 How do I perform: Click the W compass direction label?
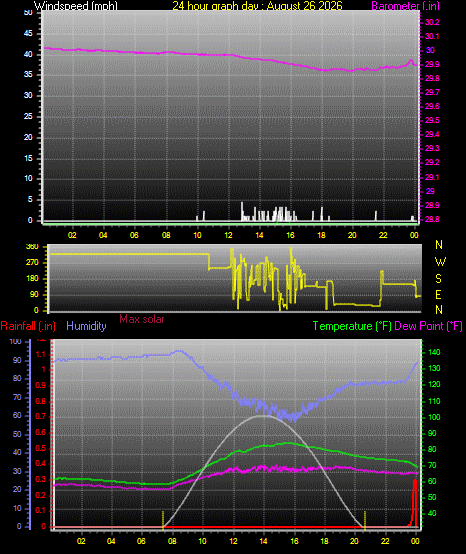click(440, 262)
